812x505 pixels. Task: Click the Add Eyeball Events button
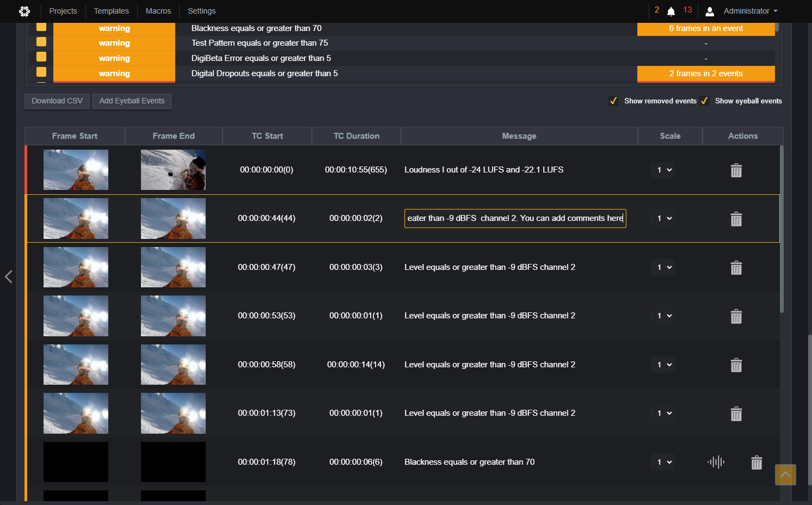[x=132, y=101]
